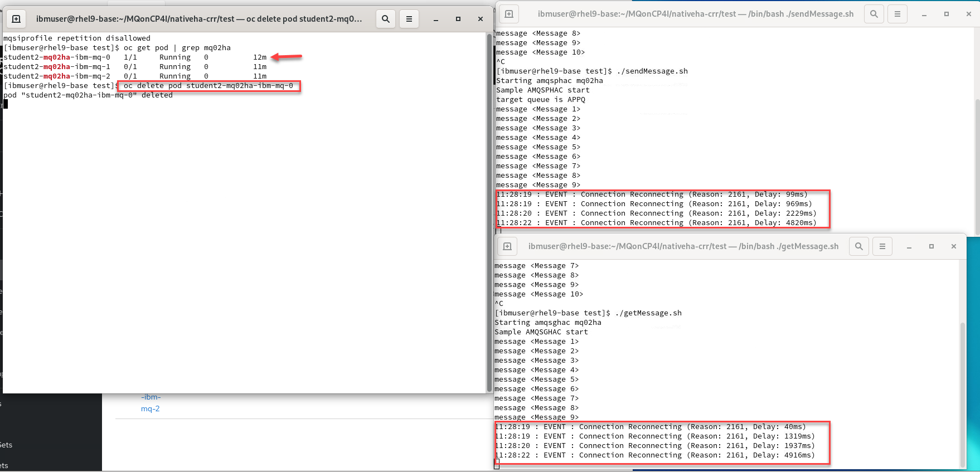The height and width of the screenshot is (472, 980).
Task: Minimize the oc delete pod terminal window
Action: click(x=435, y=19)
